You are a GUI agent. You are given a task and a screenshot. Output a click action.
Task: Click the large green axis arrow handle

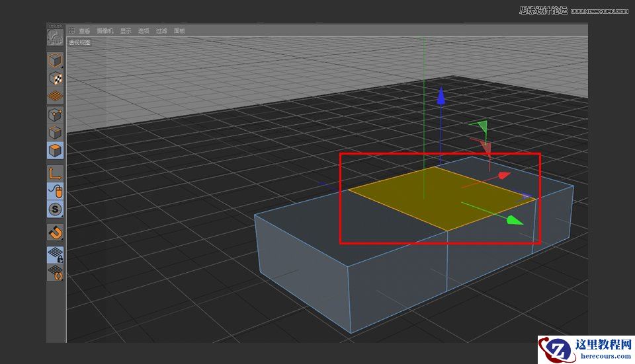pos(515,220)
